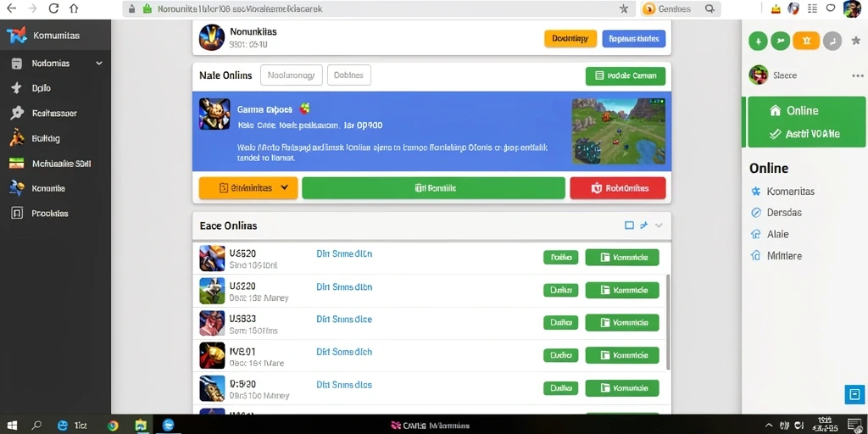Screen dimensions: 868x434
Task: Select Astri VOAlle in green panel
Action: point(804,134)
